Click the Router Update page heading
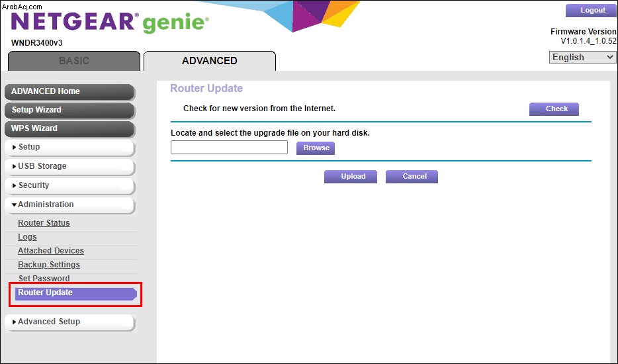The height and width of the screenshot is (364, 618). click(206, 88)
